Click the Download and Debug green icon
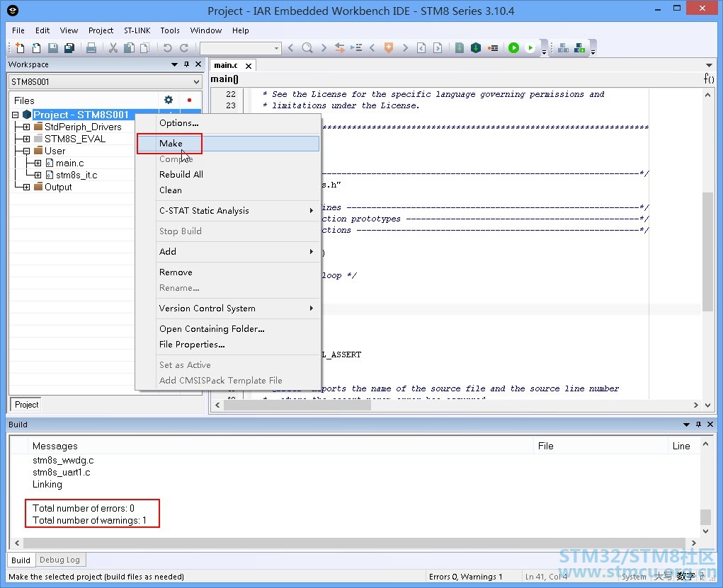This screenshot has width=723, height=588. point(513,48)
